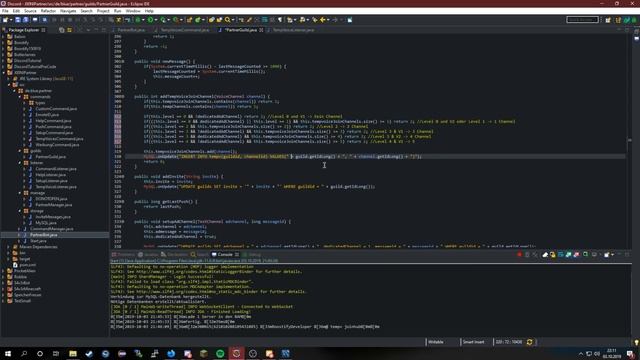
Task: Open the Help menu
Action: click(149, 11)
